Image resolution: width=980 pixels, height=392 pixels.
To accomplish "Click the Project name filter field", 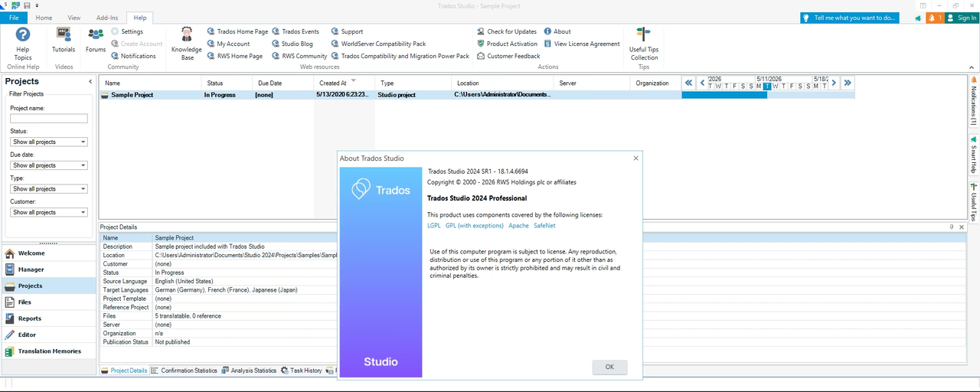I will point(49,119).
